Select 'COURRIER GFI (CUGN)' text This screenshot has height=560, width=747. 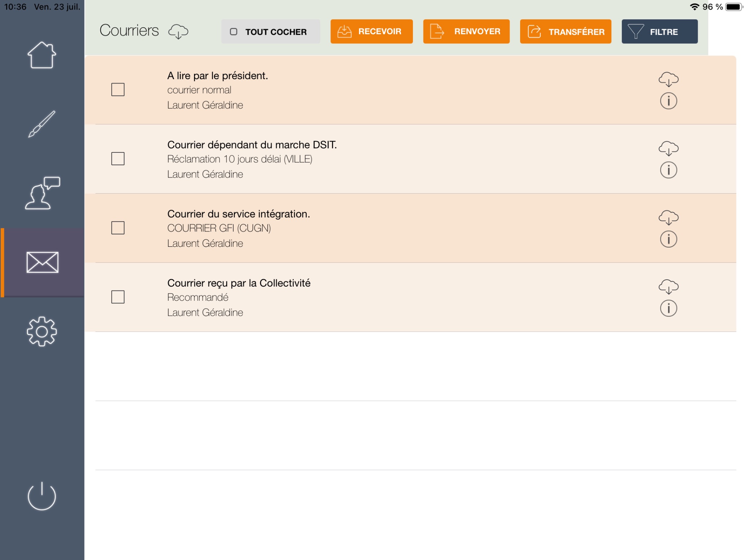pos(219,228)
